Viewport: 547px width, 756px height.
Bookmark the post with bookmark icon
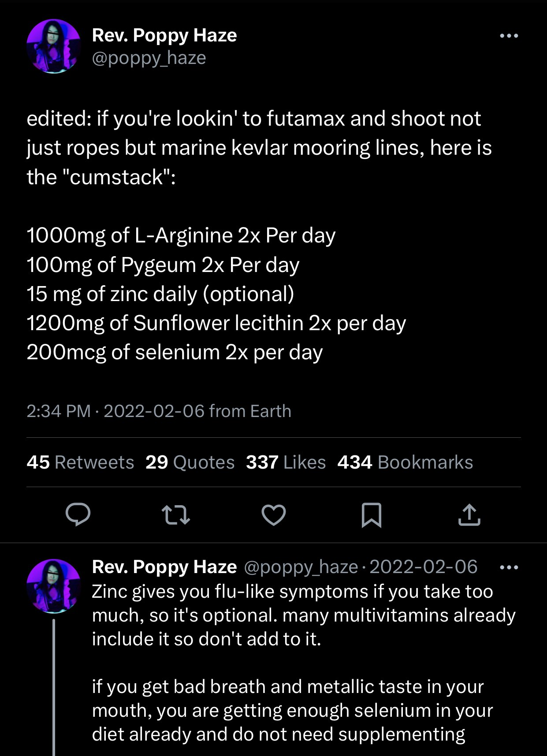[x=371, y=515]
